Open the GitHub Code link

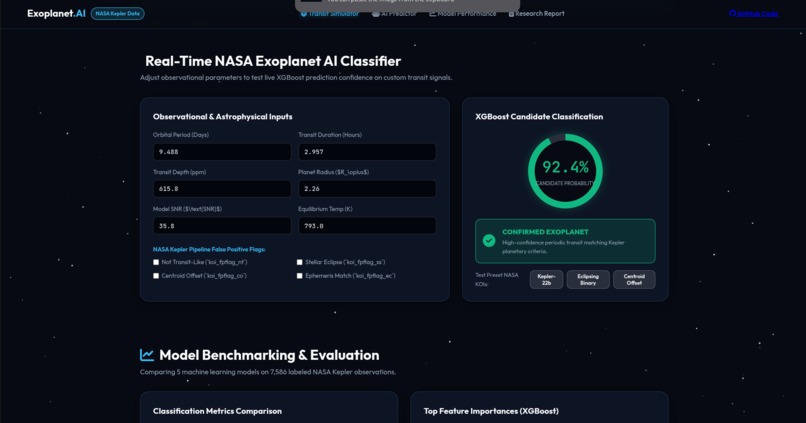[754, 14]
